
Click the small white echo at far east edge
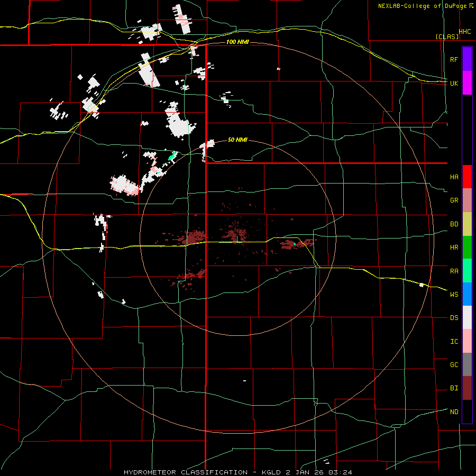422,285
